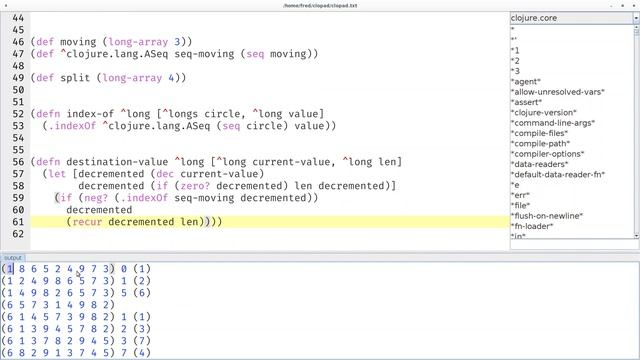Image resolution: width=640 pixels, height=360 pixels.
Task: Click line number 46 in gutter
Action: coord(18,42)
